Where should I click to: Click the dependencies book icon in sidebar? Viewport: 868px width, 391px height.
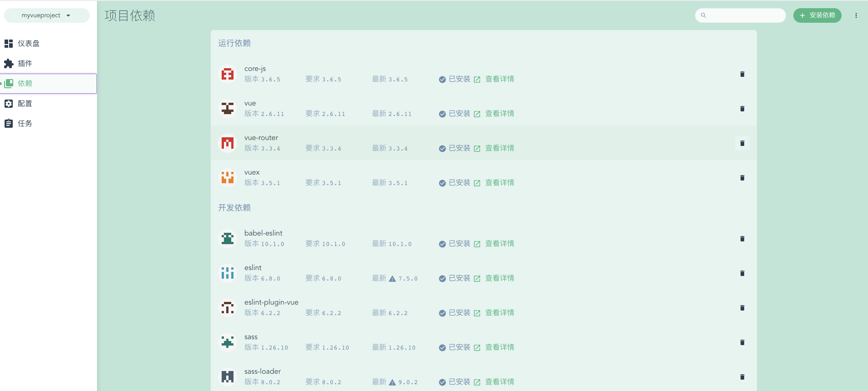[x=9, y=84]
